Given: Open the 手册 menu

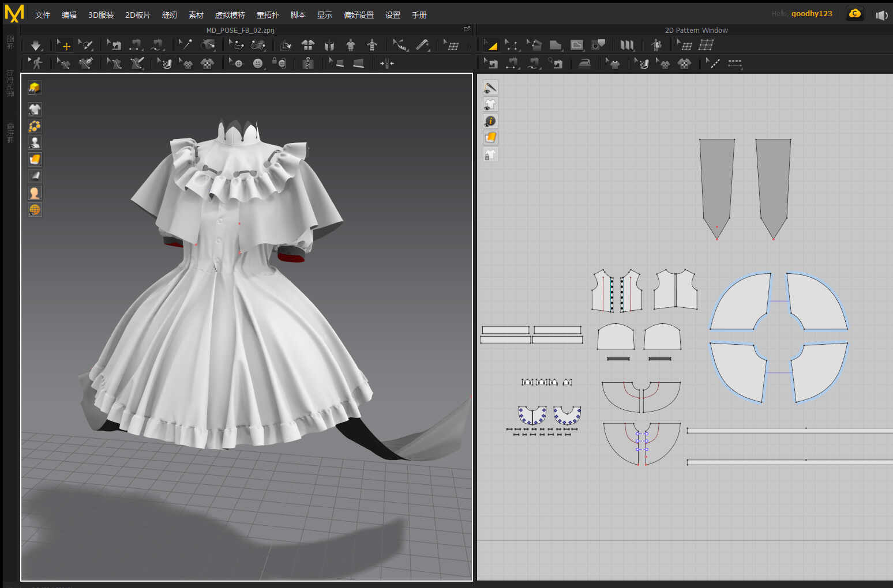Looking at the screenshot, I should (x=419, y=15).
